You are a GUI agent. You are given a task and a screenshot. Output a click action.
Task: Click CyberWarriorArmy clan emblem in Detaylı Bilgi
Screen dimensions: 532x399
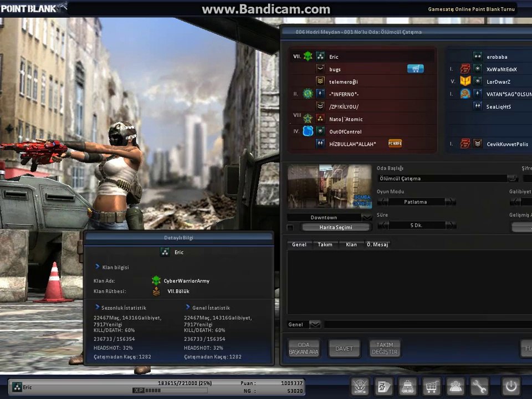click(156, 280)
